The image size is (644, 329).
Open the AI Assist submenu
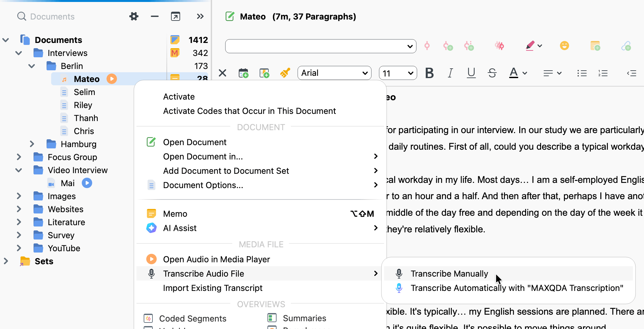(260, 228)
